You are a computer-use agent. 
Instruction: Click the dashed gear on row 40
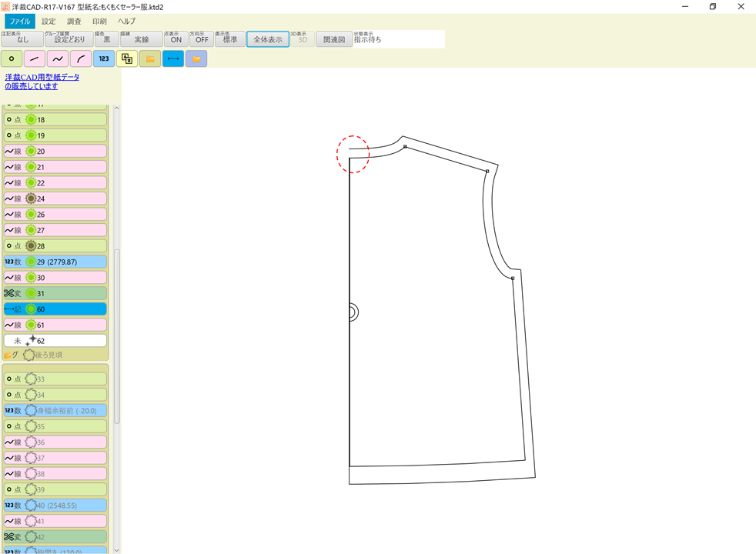(31, 506)
